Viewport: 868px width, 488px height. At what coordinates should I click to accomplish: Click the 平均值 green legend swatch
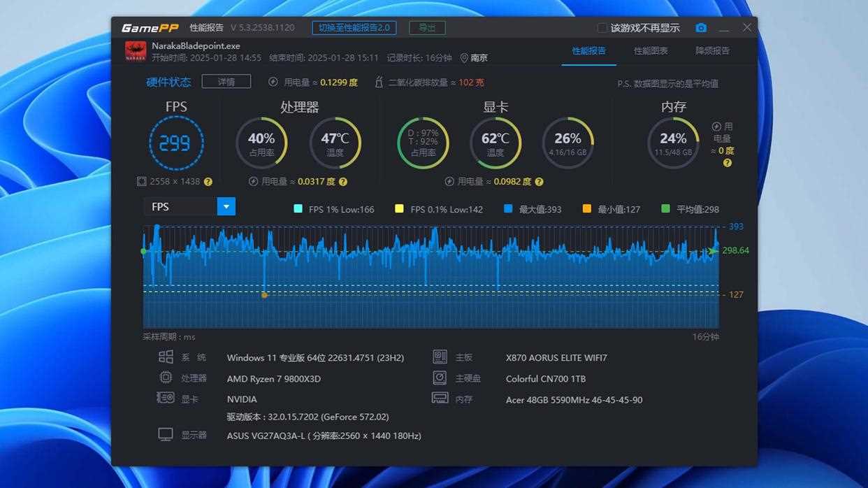[x=665, y=209]
